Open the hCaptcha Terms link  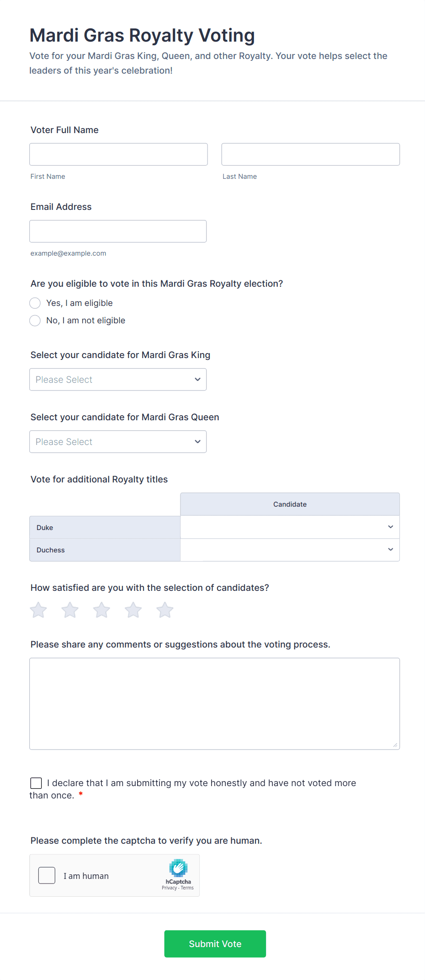click(187, 888)
